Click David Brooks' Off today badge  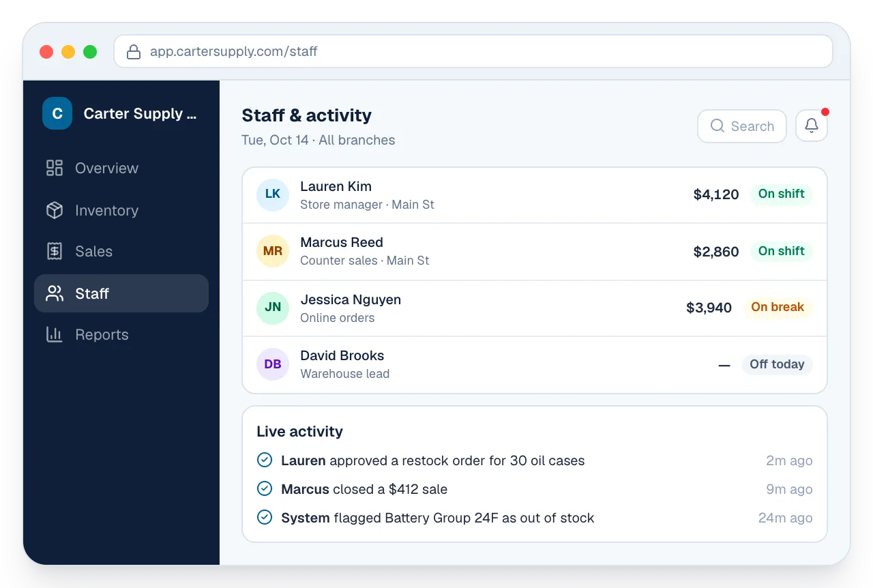pos(777,364)
